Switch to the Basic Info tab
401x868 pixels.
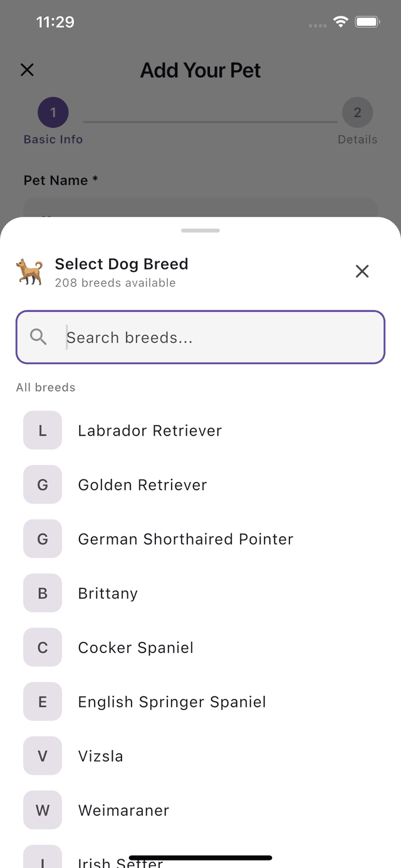tap(53, 139)
